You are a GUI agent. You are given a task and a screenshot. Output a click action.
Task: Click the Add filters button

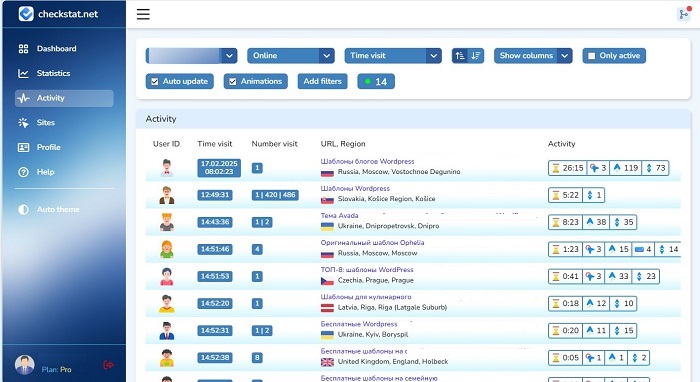[x=322, y=81]
